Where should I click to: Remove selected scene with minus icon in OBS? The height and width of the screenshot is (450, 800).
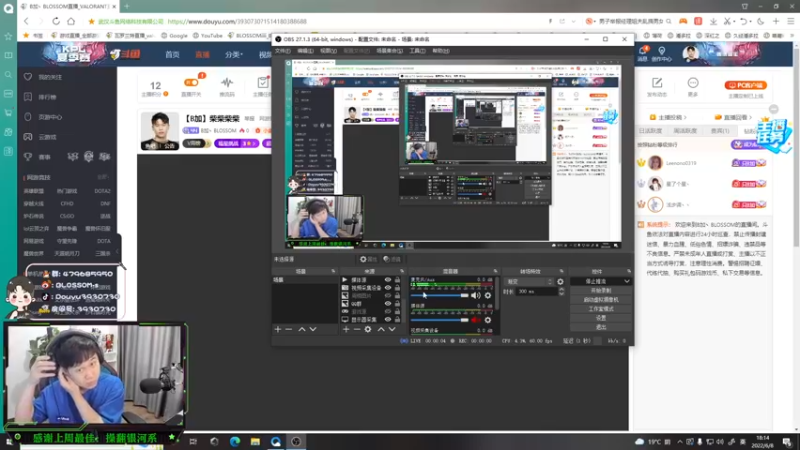pos(289,330)
